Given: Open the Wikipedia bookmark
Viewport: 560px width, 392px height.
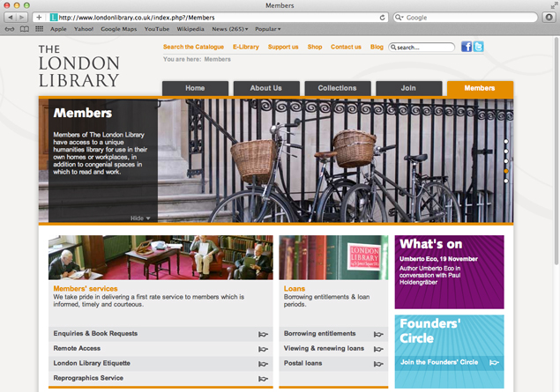Looking at the screenshot, I should pos(190,29).
